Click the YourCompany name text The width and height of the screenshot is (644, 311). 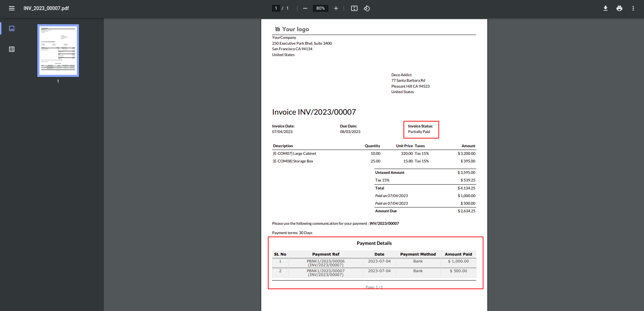284,38
